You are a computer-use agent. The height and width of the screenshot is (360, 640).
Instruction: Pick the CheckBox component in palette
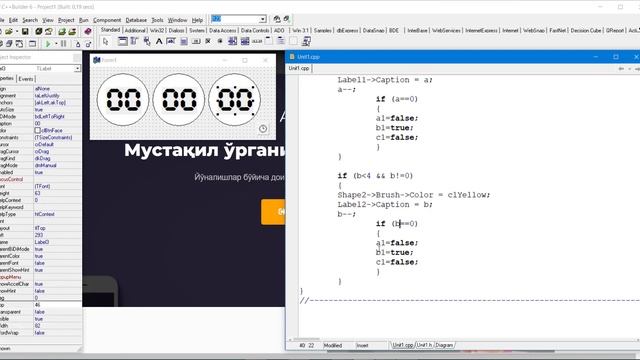click(208, 41)
